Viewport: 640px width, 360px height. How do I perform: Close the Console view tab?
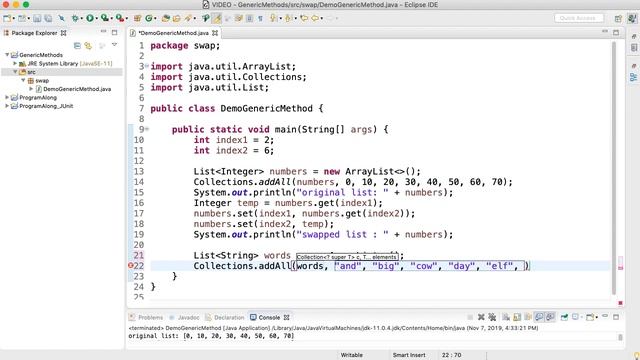coord(287,317)
